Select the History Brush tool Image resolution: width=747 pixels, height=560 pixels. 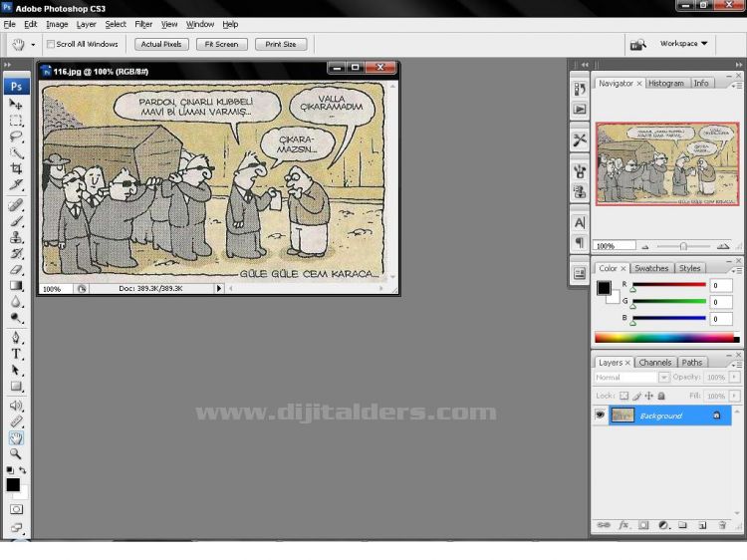pyautogui.click(x=16, y=253)
